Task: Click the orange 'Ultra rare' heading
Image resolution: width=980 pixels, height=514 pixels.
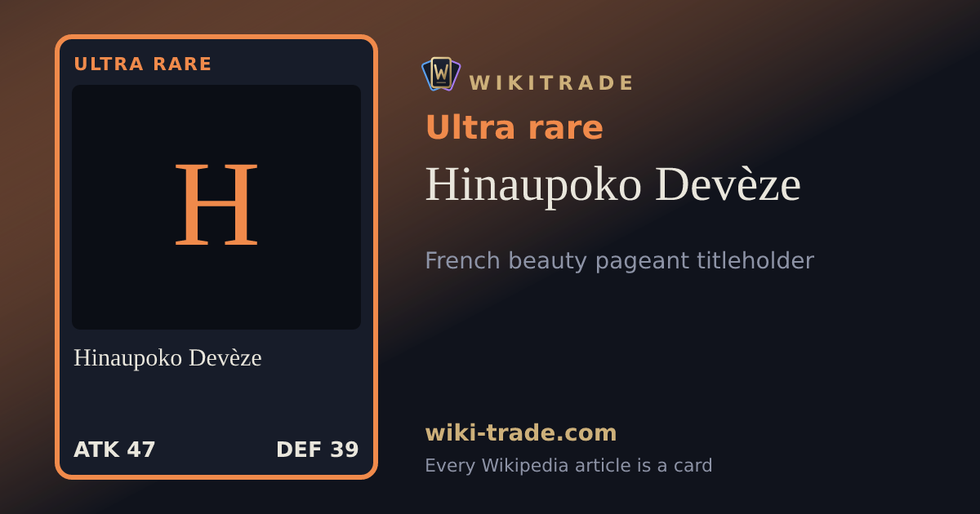Action: tap(514, 127)
